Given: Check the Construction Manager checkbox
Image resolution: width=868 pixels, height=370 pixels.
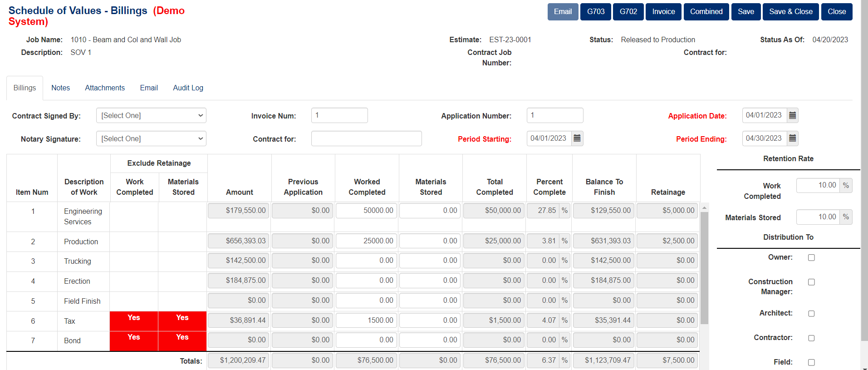Looking at the screenshot, I should 811,282.
